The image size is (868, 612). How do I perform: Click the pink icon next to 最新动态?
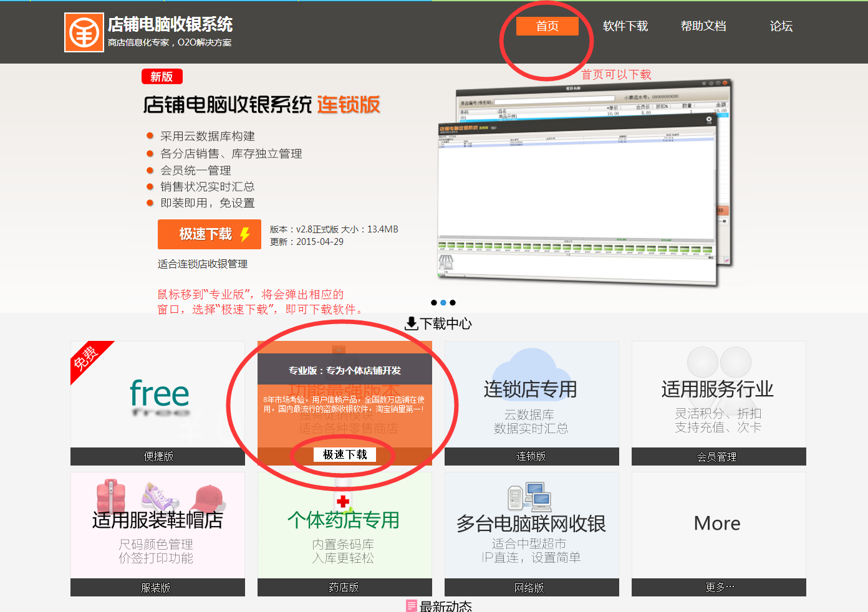pyautogui.click(x=412, y=605)
